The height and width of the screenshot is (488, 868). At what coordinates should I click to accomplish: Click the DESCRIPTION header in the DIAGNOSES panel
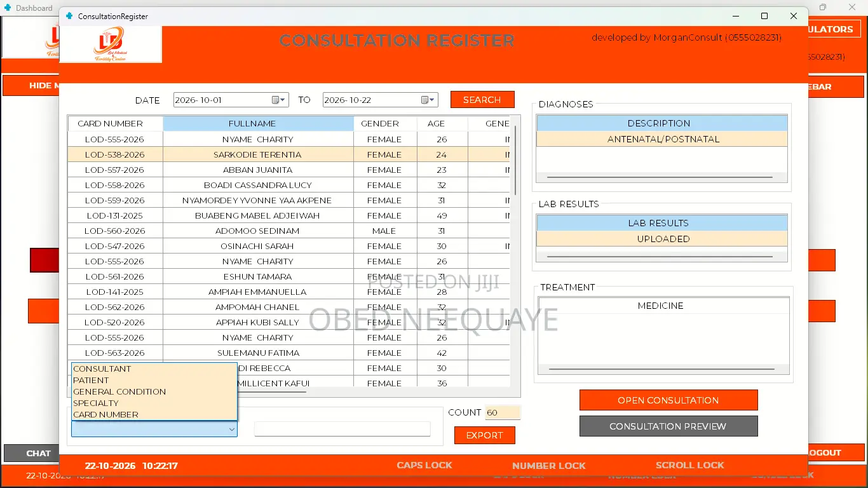click(662, 123)
